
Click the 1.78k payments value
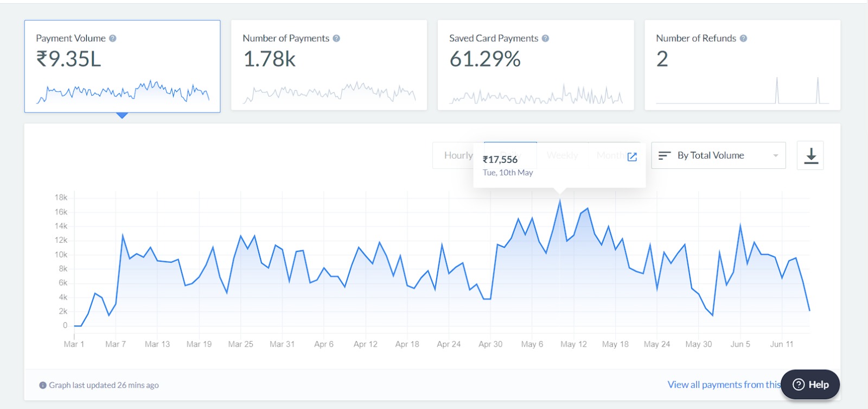coord(269,59)
